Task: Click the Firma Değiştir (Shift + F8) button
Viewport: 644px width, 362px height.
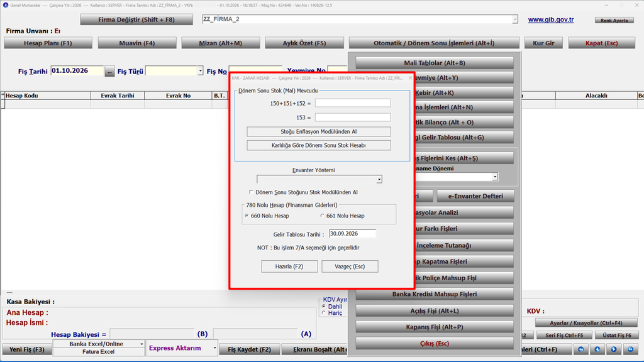Action: tap(136, 19)
